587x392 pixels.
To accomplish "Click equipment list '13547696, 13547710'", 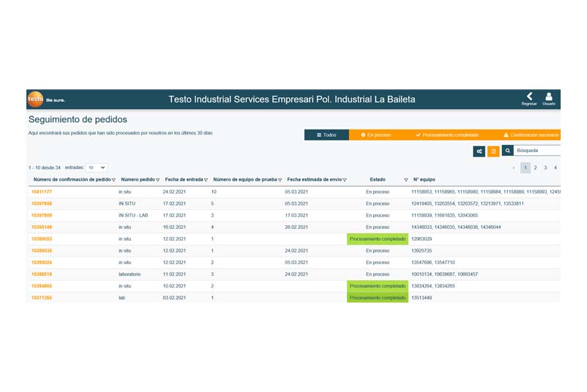I will click(x=433, y=263).
